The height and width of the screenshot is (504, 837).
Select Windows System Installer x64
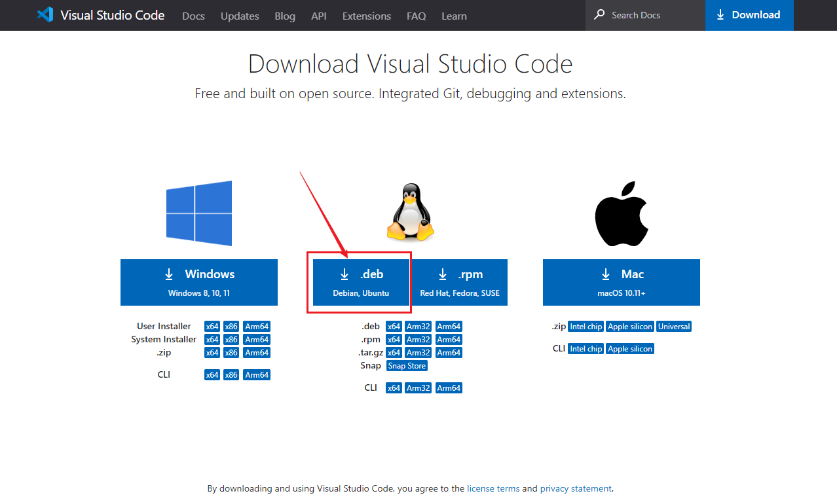[212, 340]
